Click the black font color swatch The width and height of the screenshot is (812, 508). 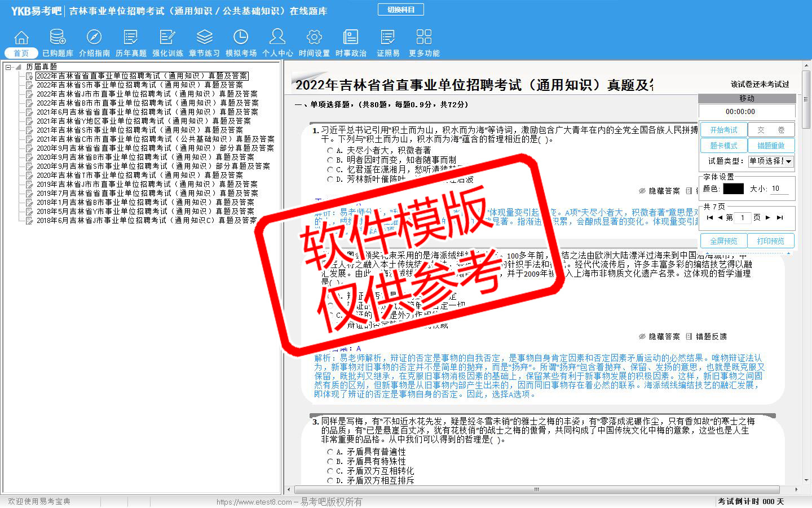pyautogui.click(x=733, y=189)
